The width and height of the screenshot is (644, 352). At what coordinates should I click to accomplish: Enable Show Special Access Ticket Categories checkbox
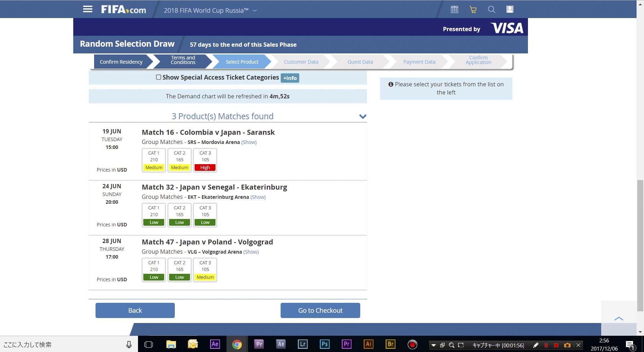tap(159, 77)
